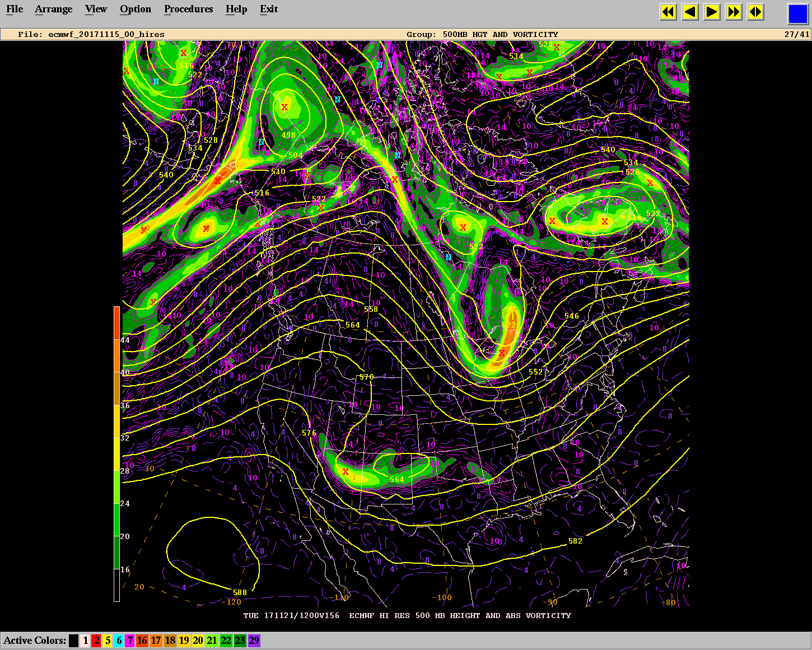Click the rock/loop left-right arrows button
812x650 pixels.
click(755, 12)
